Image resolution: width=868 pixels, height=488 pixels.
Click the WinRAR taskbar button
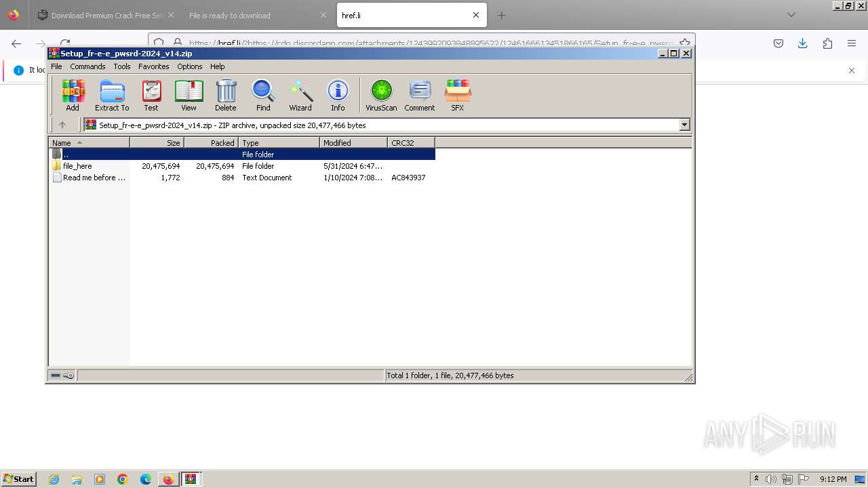click(x=191, y=479)
